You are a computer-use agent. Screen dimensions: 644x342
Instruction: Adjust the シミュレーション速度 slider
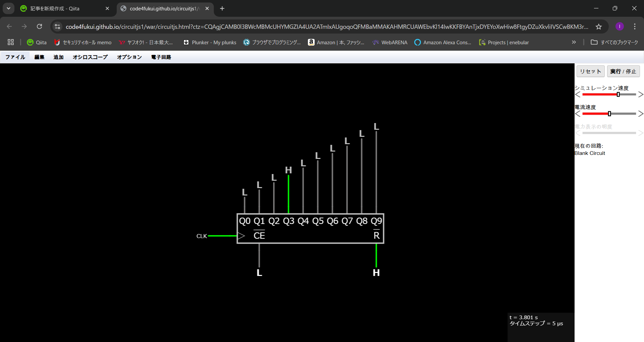pyautogui.click(x=609, y=95)
